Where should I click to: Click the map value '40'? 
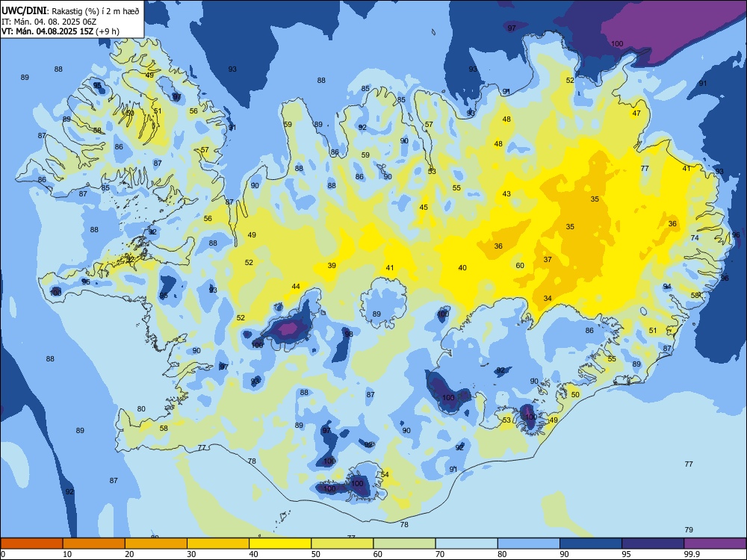(x=462, y=268)
